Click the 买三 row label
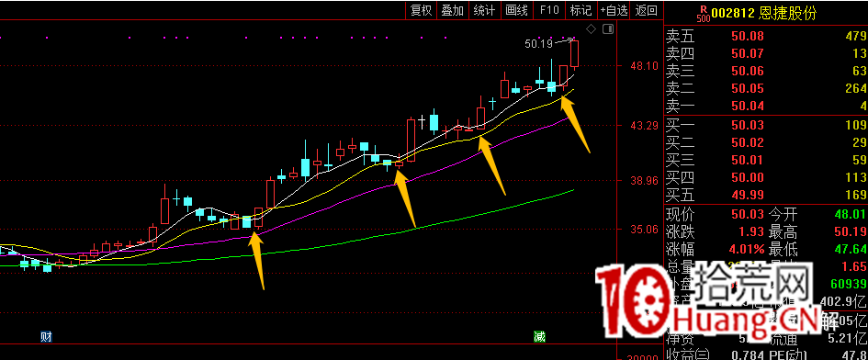Viewport: 868px width, 360px height. (x=680, y=160)
